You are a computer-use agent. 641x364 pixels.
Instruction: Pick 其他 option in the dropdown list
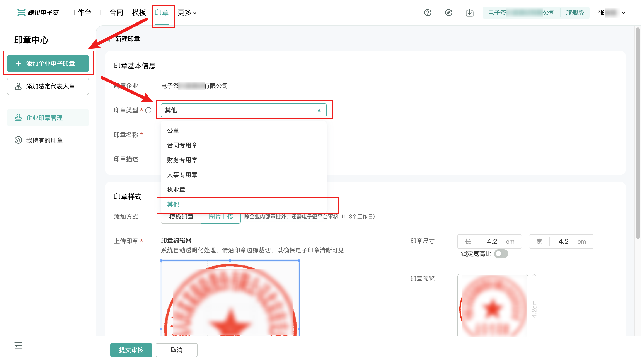[x=244, y=204]
